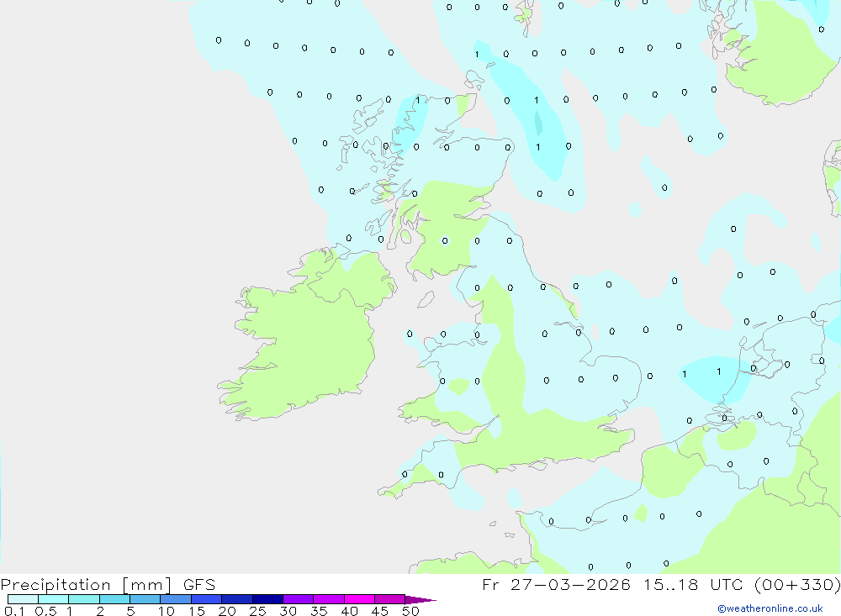Click the '0.5' legend scale label
Image resolution: width=841 pixels, height=616 pixels.
(45, 611)
